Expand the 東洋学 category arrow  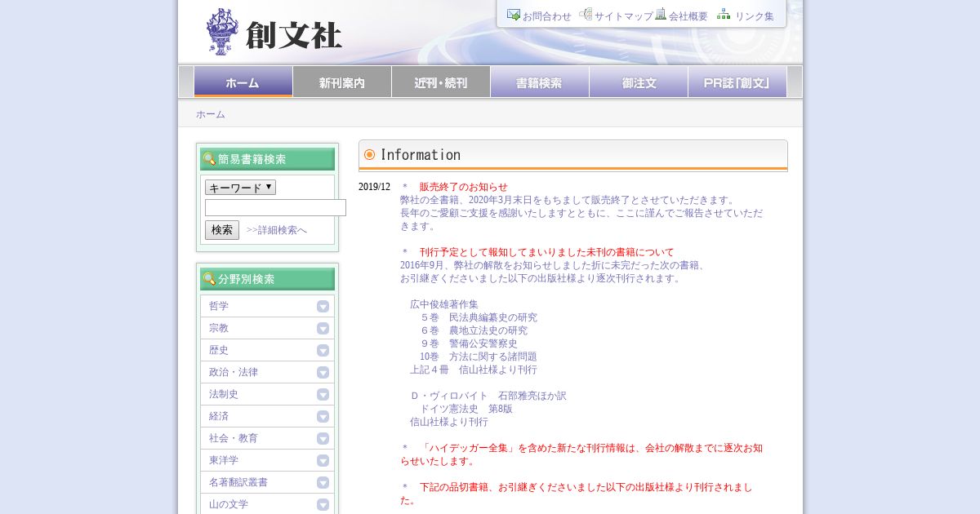(x=323, y=460)
